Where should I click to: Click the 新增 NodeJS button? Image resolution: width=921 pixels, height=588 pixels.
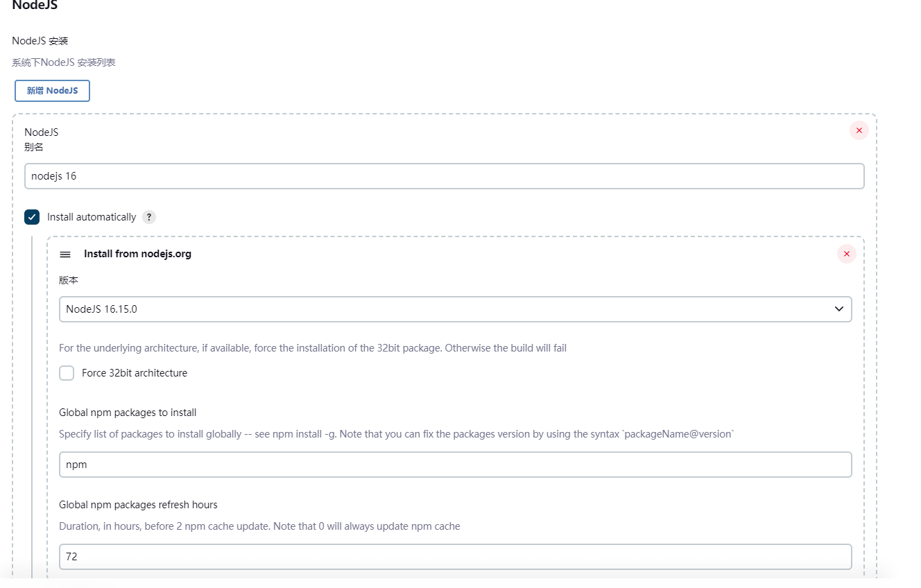tap(52, 91)
